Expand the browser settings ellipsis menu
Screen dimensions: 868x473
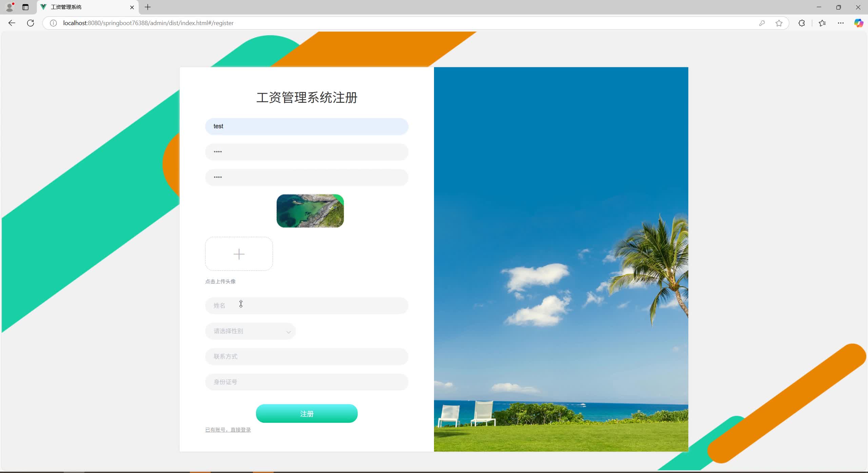click(x=841, y=23)
